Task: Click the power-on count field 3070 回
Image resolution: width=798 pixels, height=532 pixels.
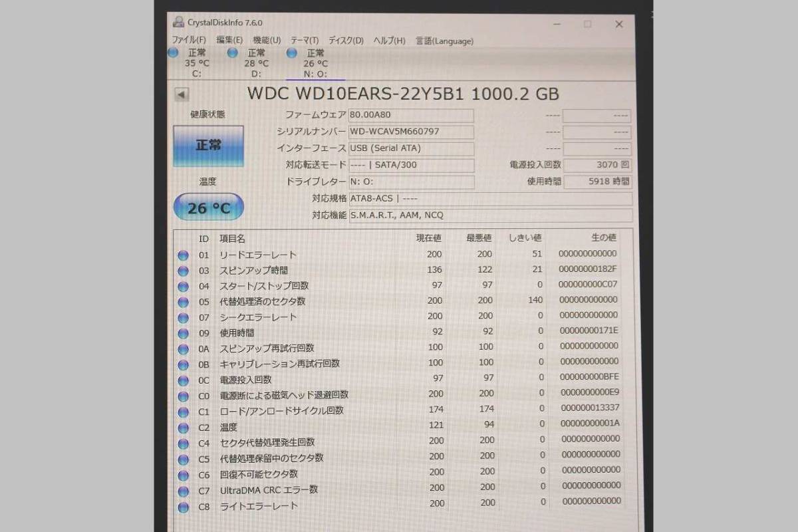Action: point(597,165)
